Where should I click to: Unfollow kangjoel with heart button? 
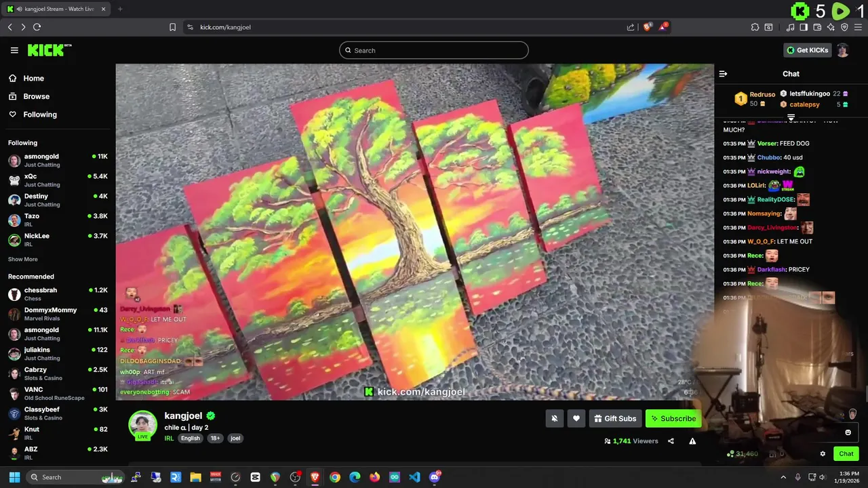click(x=576, y=419)
